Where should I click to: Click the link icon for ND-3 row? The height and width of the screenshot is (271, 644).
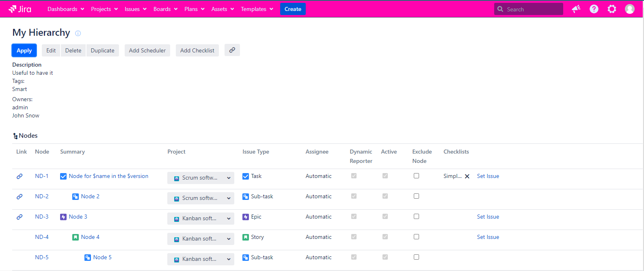pyautogui.click(x=19, y=217)
